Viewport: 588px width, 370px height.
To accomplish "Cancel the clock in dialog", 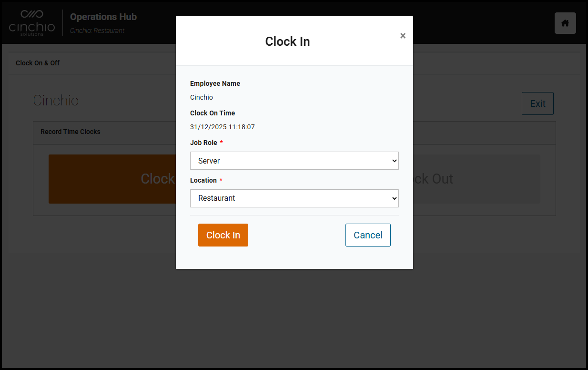I will tap(367, 235).
